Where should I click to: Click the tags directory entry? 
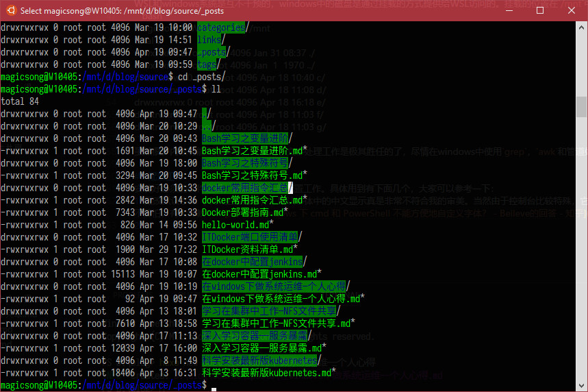[207, 65]
